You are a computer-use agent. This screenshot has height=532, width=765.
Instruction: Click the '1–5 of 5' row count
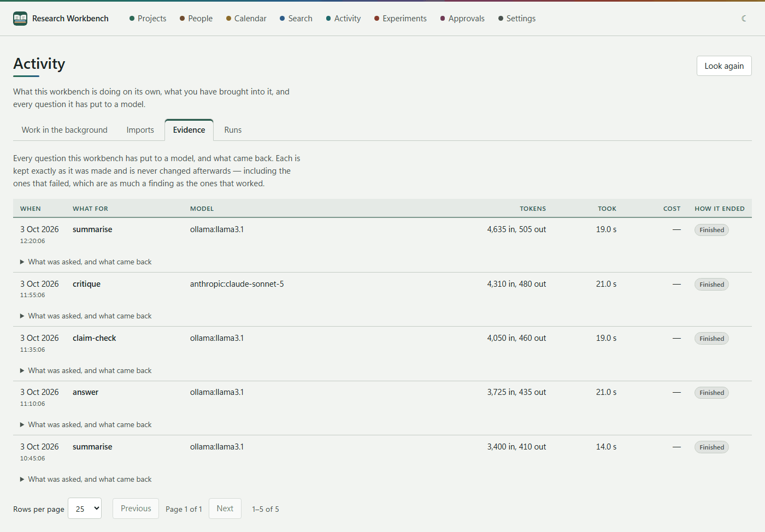click(x=266, y=509)
